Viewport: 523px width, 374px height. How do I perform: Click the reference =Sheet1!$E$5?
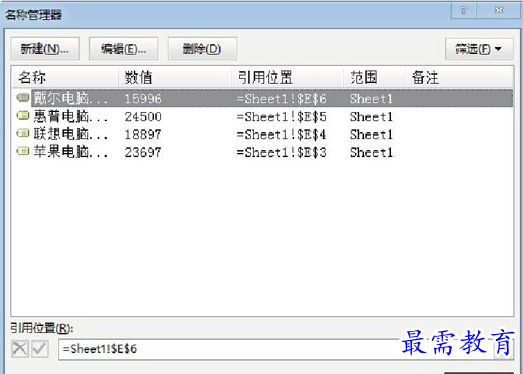(x=281, y=117)
